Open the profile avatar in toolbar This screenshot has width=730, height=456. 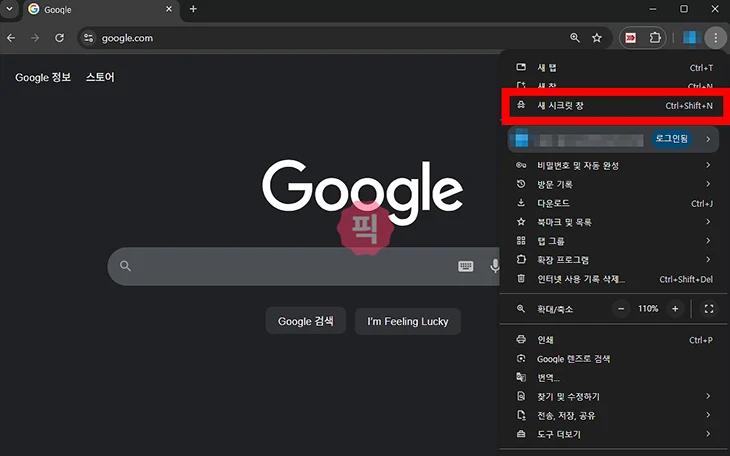tap(691, 38)
